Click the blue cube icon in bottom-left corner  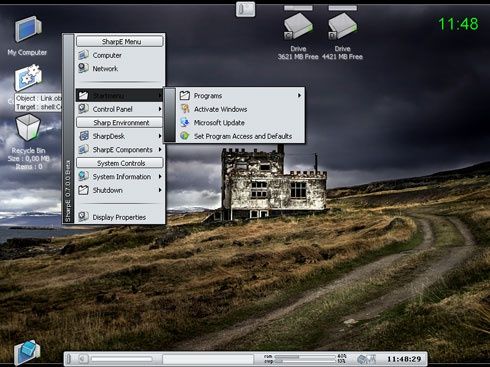tap(27, 352)
